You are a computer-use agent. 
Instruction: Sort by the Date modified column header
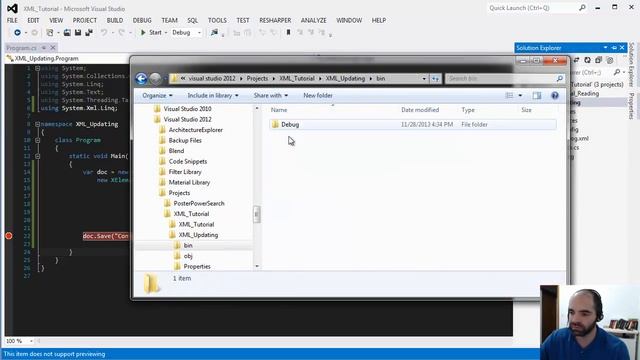pos(420,110)
